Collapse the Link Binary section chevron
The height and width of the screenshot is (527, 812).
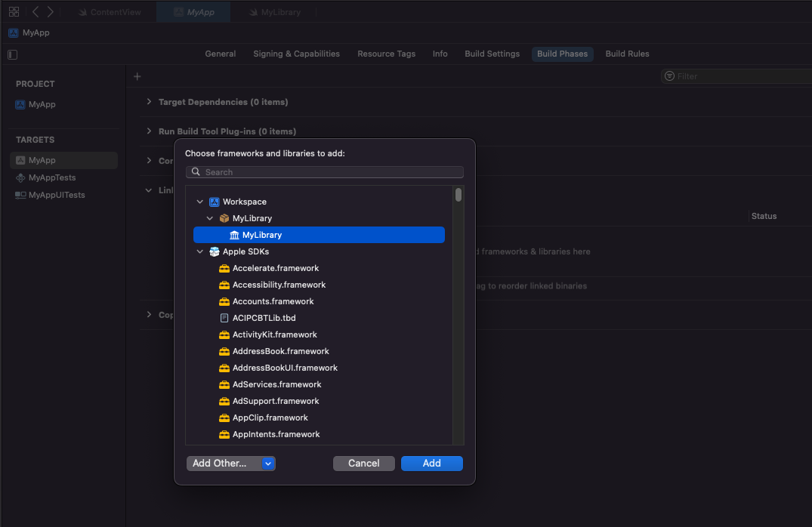[149, 190]
